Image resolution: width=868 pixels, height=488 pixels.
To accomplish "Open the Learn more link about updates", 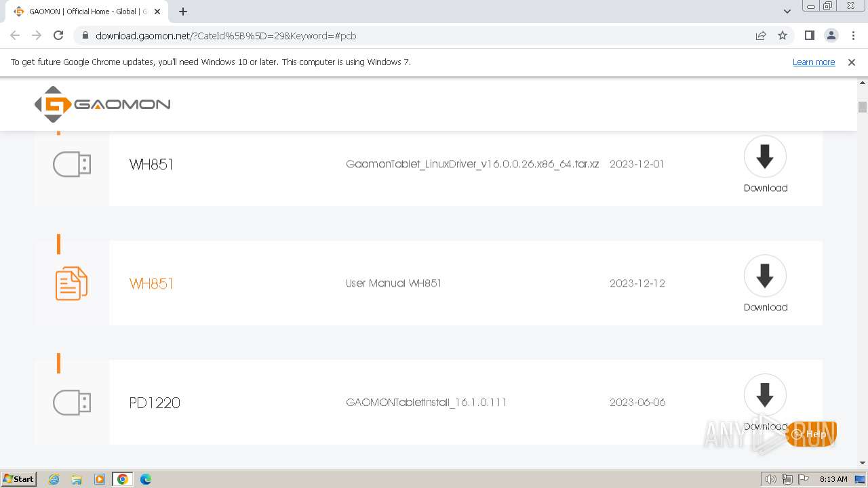I will [814, 62].
